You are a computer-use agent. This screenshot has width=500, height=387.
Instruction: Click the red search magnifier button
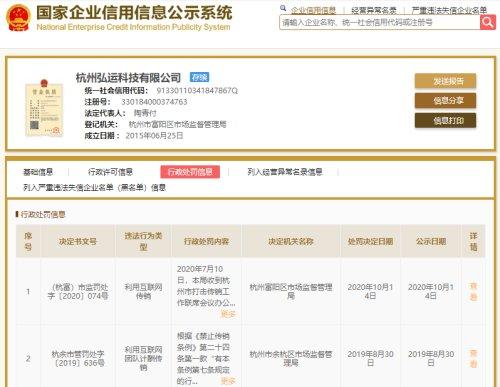[x=488, y=22]
